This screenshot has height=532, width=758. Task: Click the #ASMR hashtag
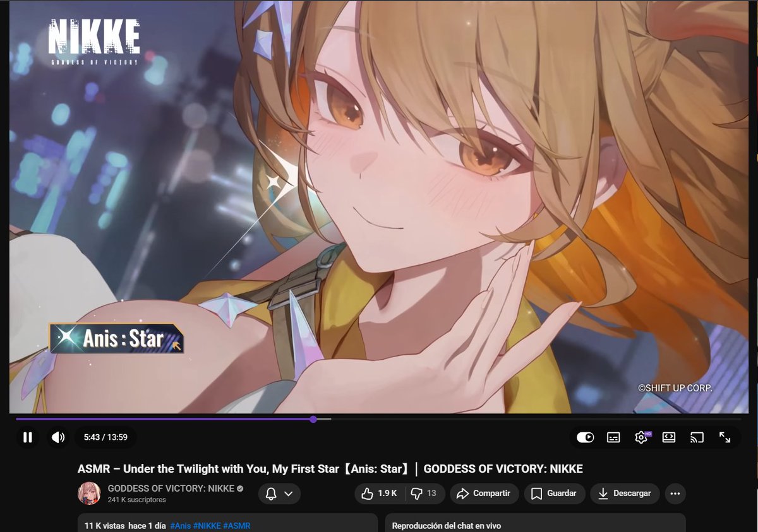[237, 526]
